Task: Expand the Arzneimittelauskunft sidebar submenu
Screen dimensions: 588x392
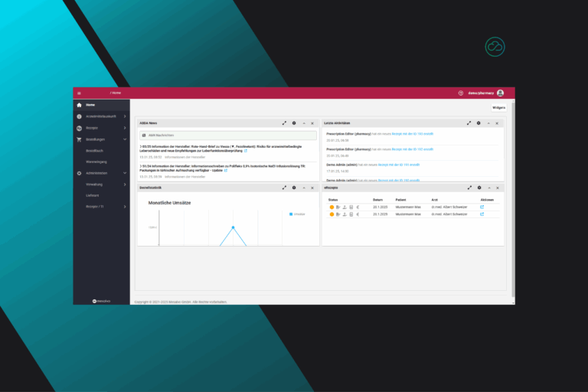Action: coord(125,116)
